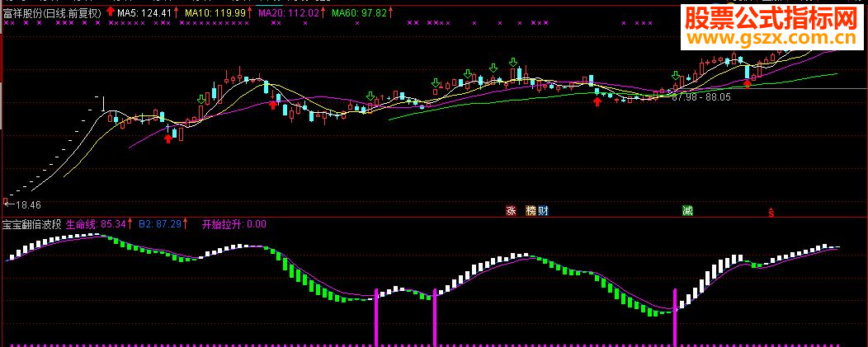Viewport: 868px width, 347px height.
Task: Click the red dollar sign marker
Action: pyautogui.click(x=771, y=211)
